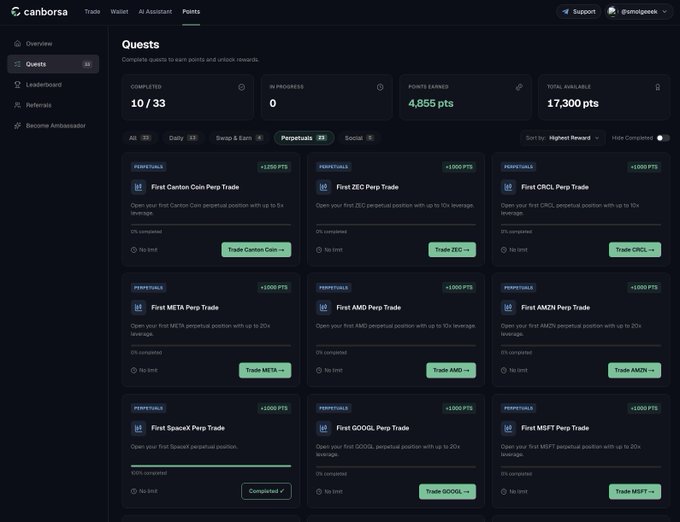Click the "4,855 pts" points earned value
Screen dimensions: 680x522
coord(431,103)
